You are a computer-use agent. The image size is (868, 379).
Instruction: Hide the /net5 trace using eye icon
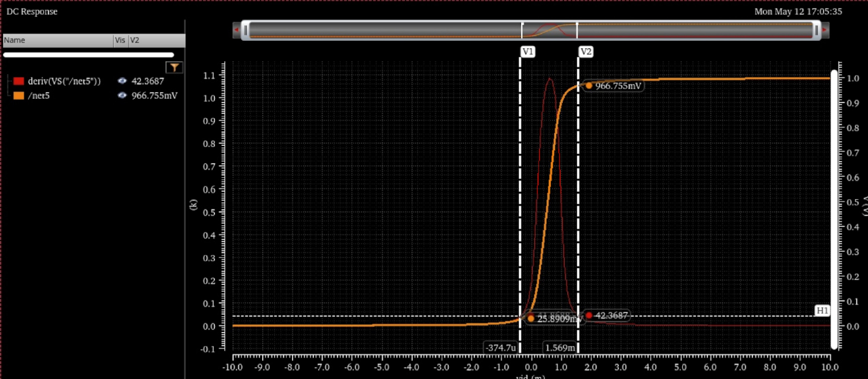[122, 96]
